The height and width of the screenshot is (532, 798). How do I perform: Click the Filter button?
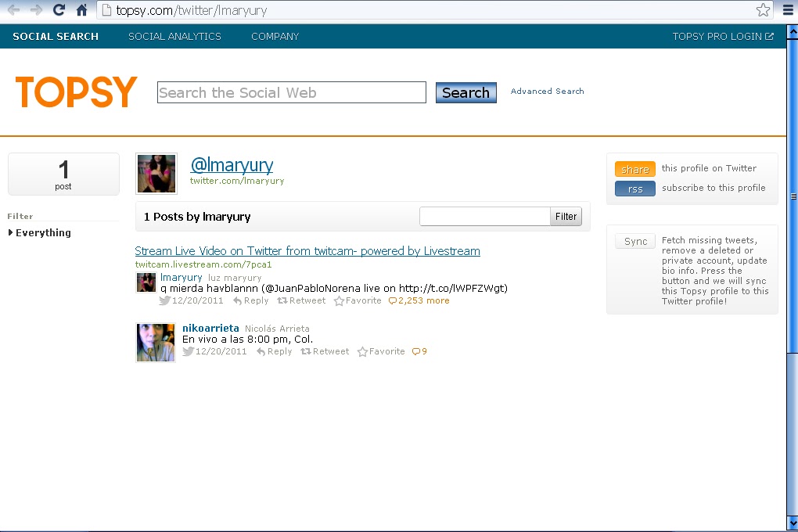566,217
